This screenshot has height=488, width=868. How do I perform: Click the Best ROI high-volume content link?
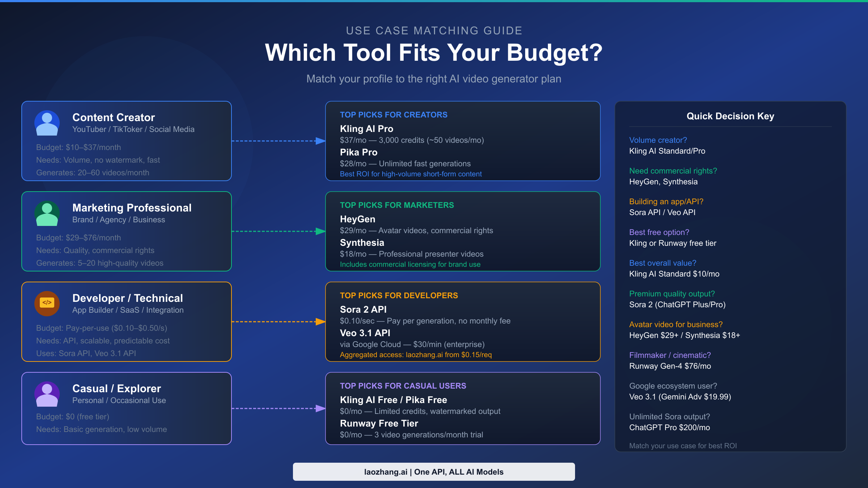[411, 174]
